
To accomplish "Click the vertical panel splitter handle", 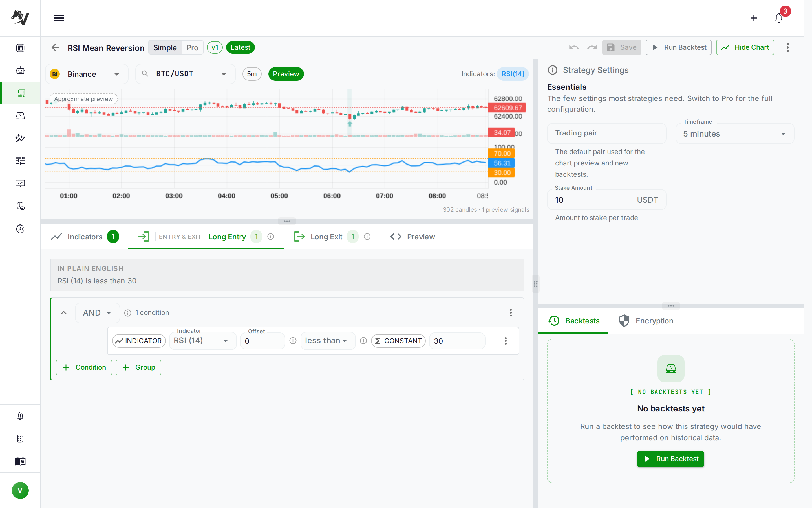I will (535, 284).
